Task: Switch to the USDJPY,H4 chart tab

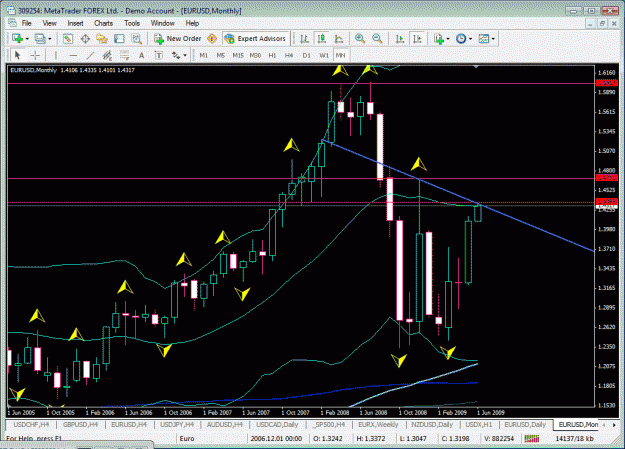Action: pos(177,425)
